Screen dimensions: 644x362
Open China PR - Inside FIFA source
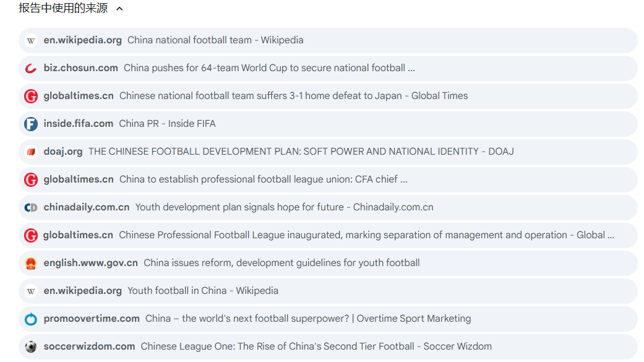(x=167, y=124)
